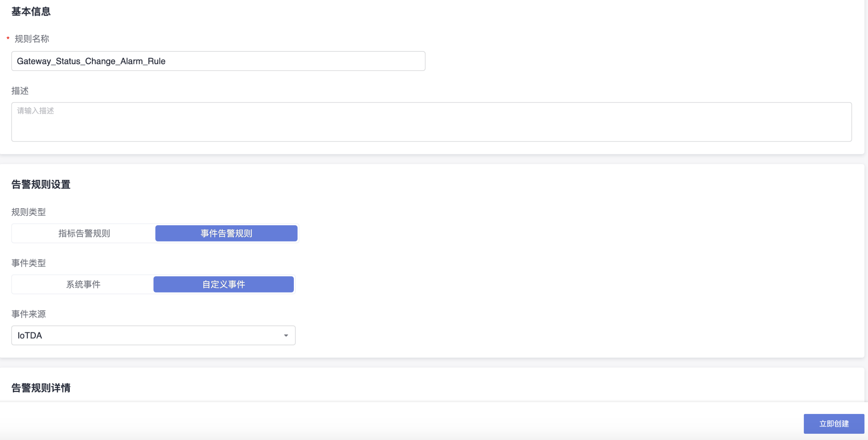Select the 指标告警规则 rule type

coord(84,234)
